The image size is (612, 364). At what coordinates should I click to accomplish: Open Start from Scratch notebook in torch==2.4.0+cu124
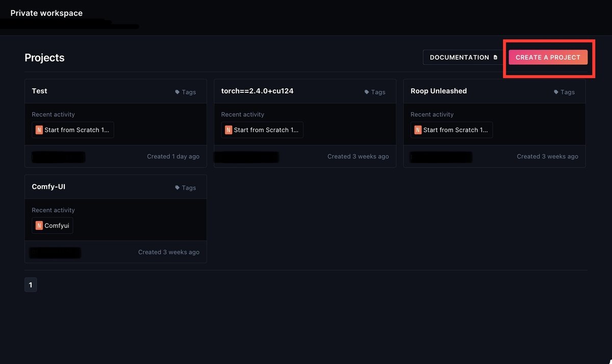(x=262, y=130)
